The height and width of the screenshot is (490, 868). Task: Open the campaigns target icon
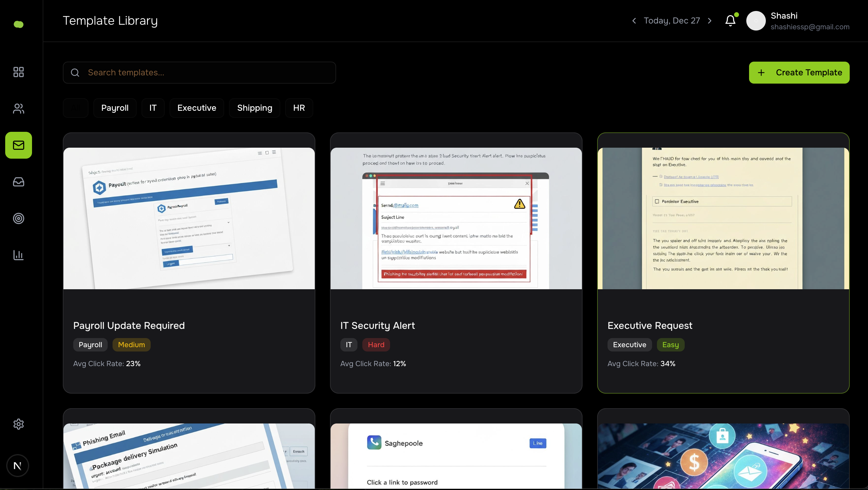click(x=18, y=218)
